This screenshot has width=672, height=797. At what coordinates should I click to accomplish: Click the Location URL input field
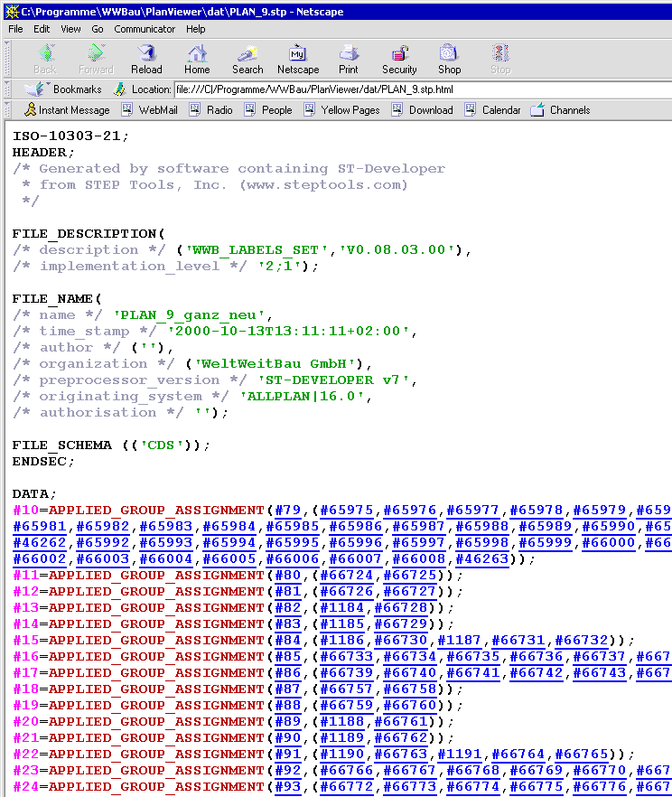tap(423, 89)
